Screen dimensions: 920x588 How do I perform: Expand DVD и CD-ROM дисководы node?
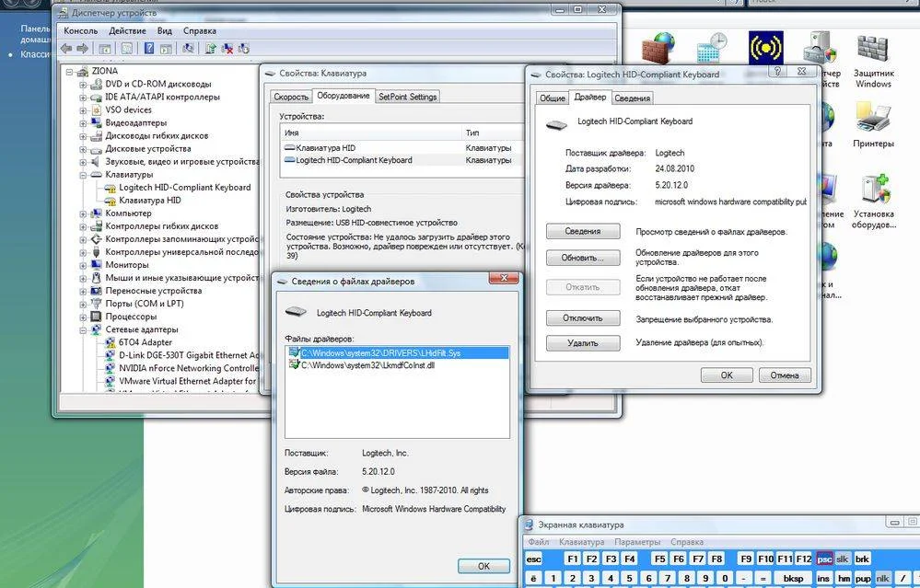tap(83, 85)
